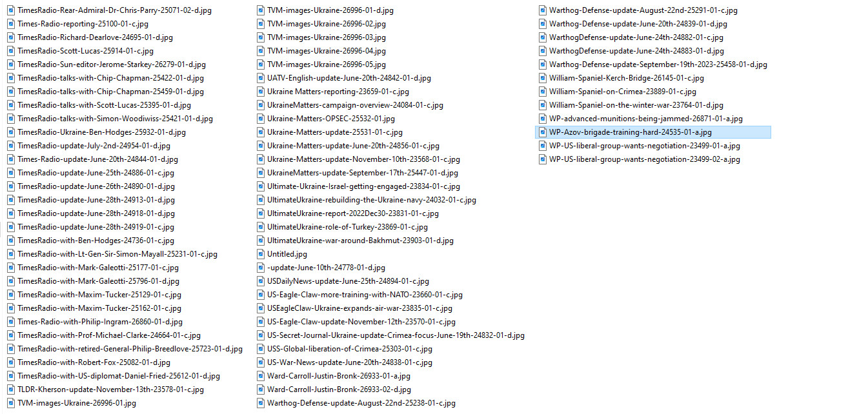Click icon of UltimateUkraine-role-of-Turkey-23869-01-c.jpg
The height and width of the screenshot is (414, 868).
[261, 227]
